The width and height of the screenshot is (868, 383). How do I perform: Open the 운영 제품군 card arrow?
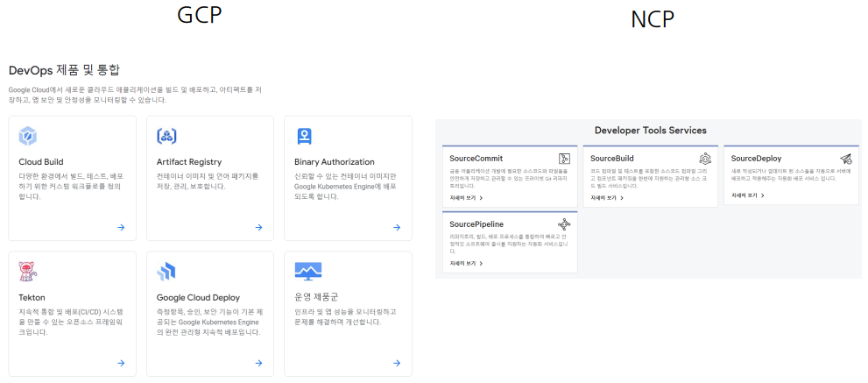click(x=397, y=363)
